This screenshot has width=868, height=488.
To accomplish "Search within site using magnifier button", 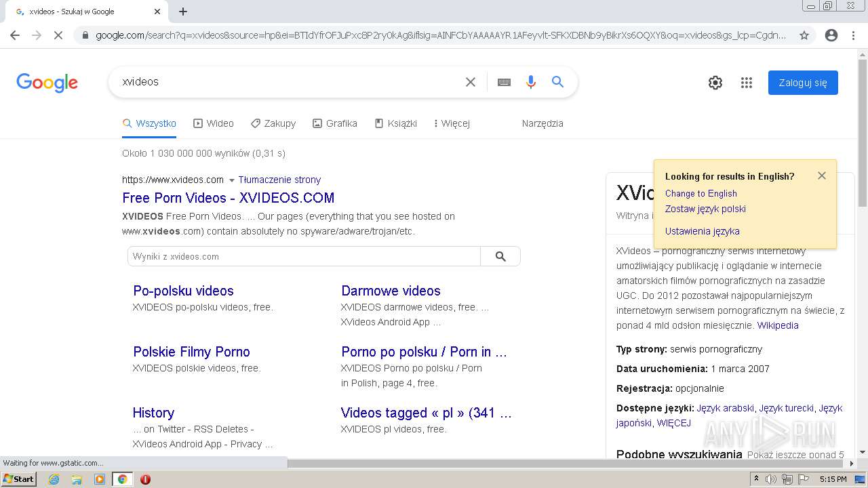I will tap(500, 256).
